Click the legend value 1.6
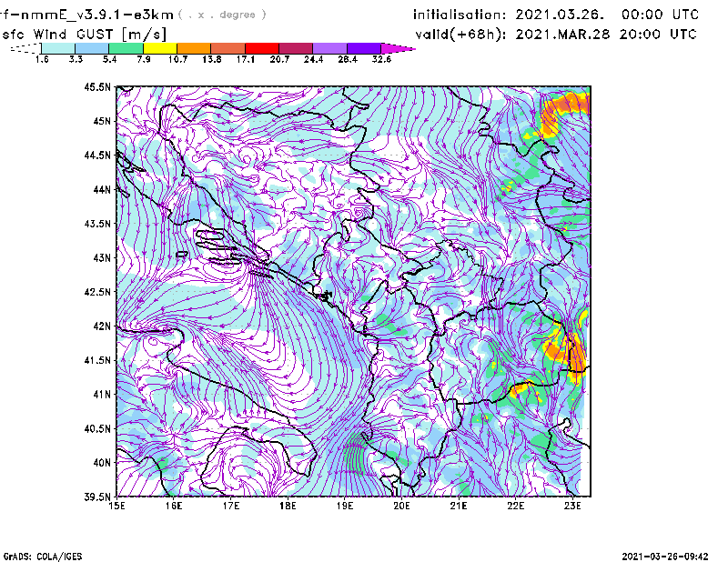 coord(42,59)
